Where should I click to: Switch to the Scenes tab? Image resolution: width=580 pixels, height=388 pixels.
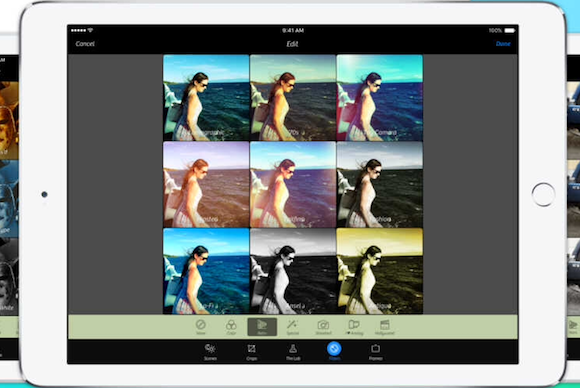(x=210, y=351)
